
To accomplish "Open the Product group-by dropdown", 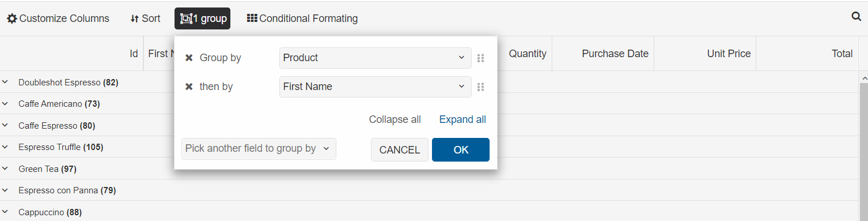I will point(376,58).
